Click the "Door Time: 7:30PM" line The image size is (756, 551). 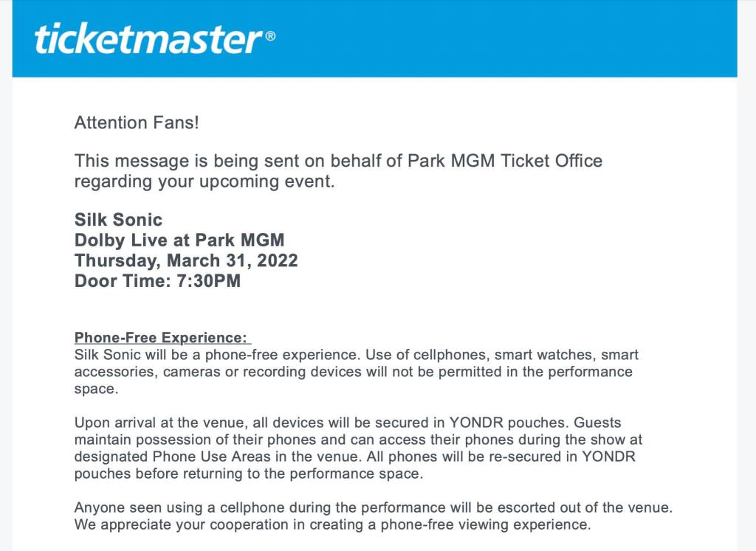tap(157, 281)
